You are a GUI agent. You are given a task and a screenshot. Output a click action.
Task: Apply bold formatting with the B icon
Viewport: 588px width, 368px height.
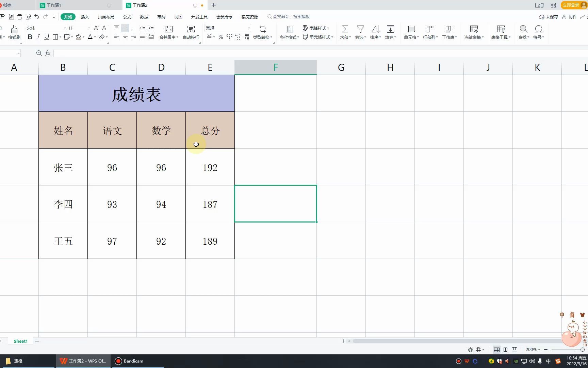click(x=30, y=37)
